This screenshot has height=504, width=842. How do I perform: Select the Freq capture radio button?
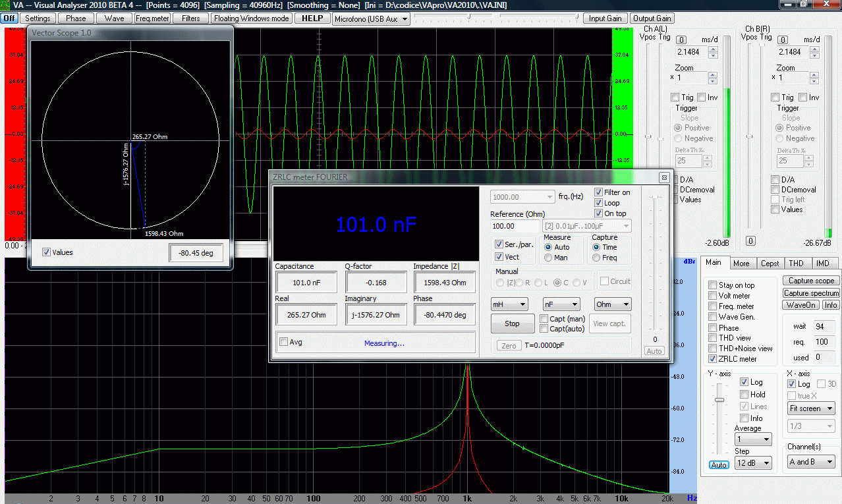[596, 258]
